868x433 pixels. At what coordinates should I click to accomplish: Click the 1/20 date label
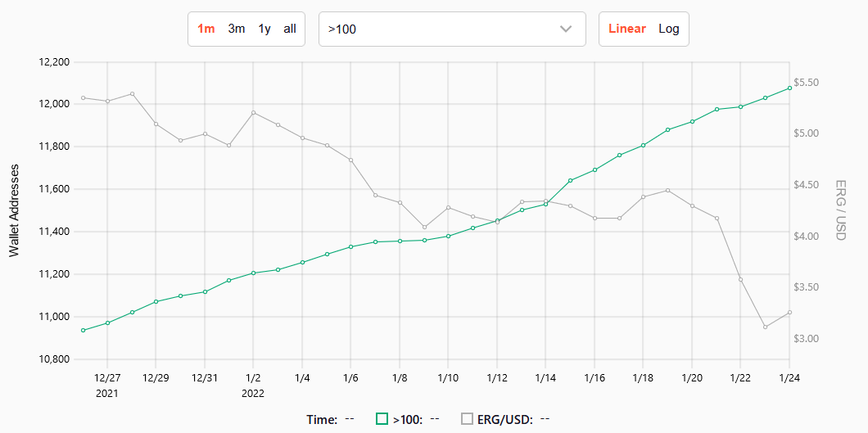pyautogui.click(x=691, y=377)
